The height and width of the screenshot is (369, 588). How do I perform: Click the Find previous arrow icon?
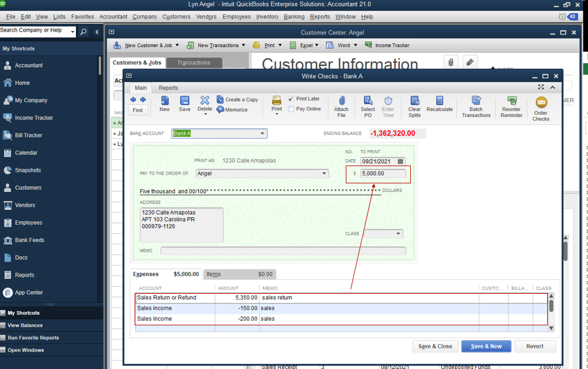[x=133, y=99]
